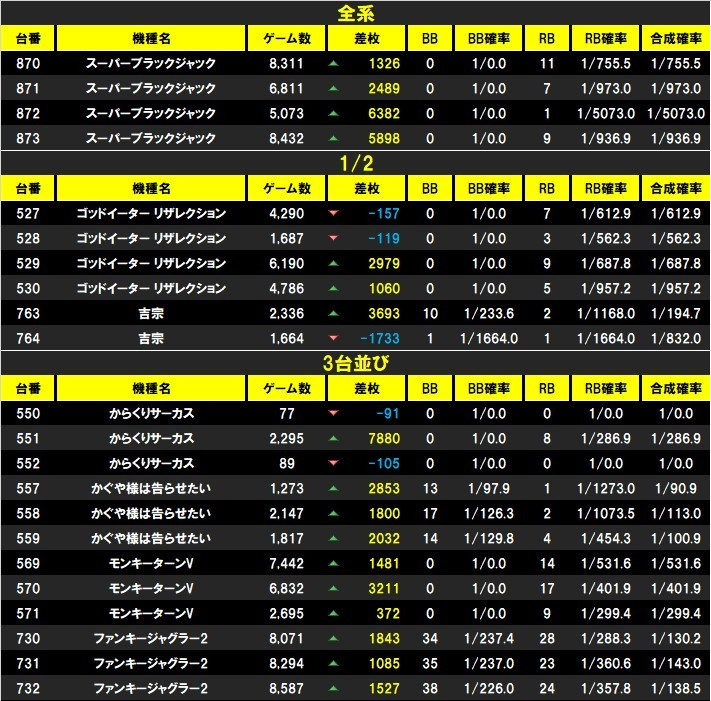The height and width of the screenshot is (701, 711).
Task: Click difference value 372 in row 571
Action: 388,613
